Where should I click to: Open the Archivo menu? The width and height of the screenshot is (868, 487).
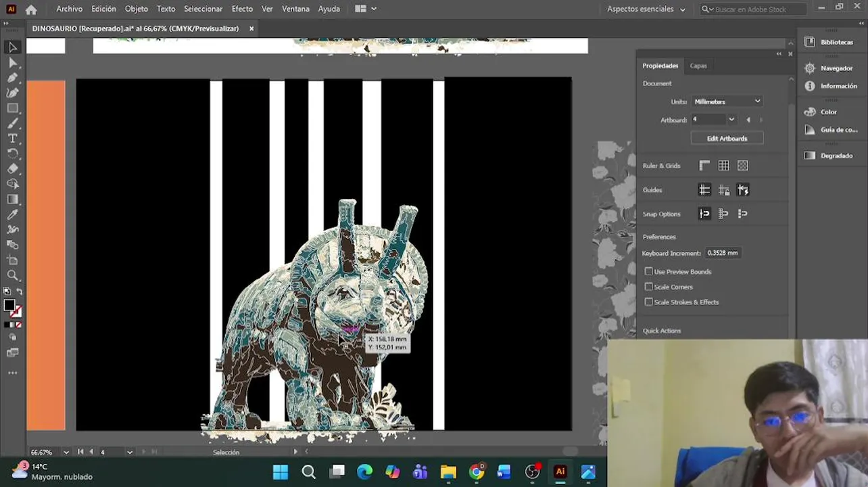pyautogui.click(x=70, y=9)
